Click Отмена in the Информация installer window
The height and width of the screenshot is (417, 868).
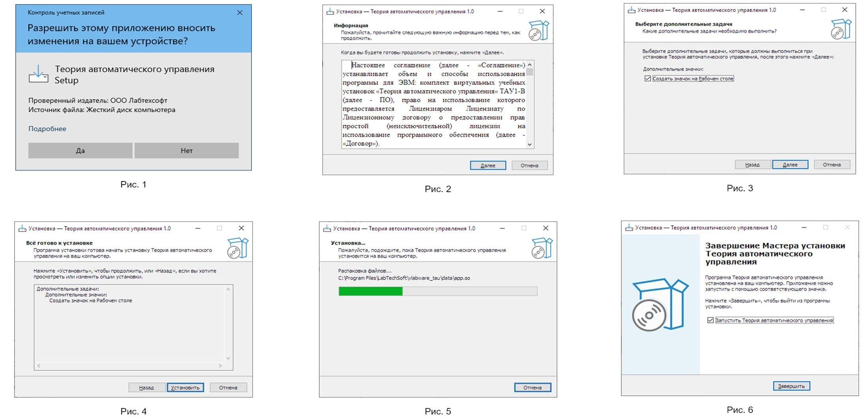(529, 165)
